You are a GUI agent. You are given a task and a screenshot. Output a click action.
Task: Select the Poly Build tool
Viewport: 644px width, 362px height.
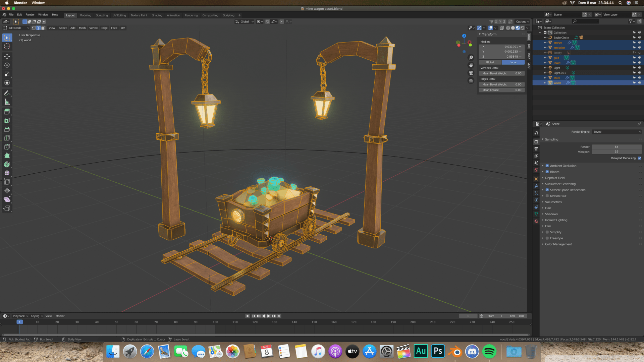tap(7, 156)
